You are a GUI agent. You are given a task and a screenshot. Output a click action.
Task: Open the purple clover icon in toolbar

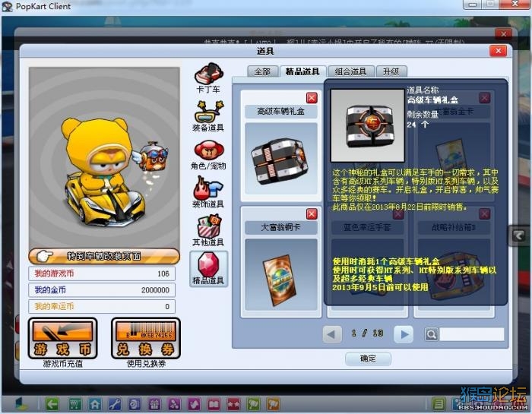174,404
